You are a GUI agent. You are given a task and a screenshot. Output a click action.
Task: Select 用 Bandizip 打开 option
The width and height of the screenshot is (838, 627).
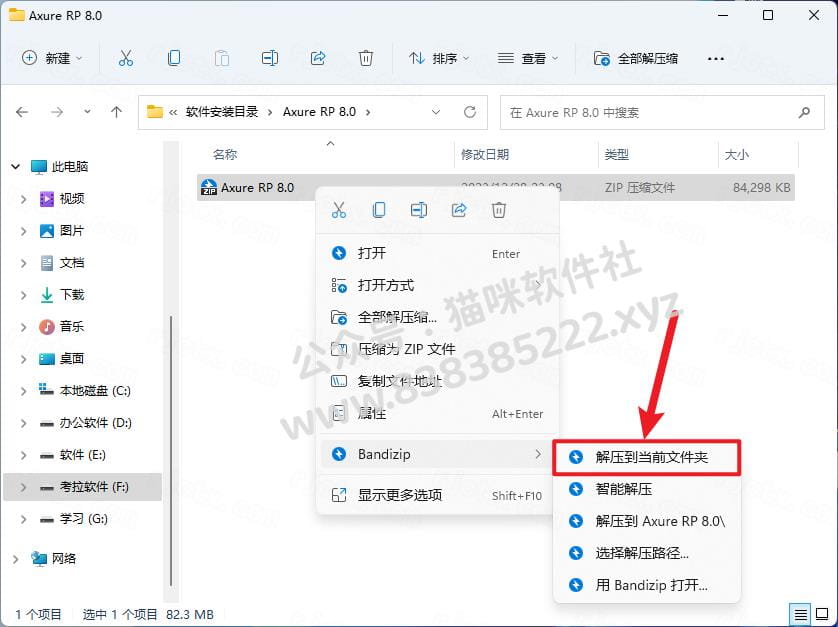tap(647, 585)
